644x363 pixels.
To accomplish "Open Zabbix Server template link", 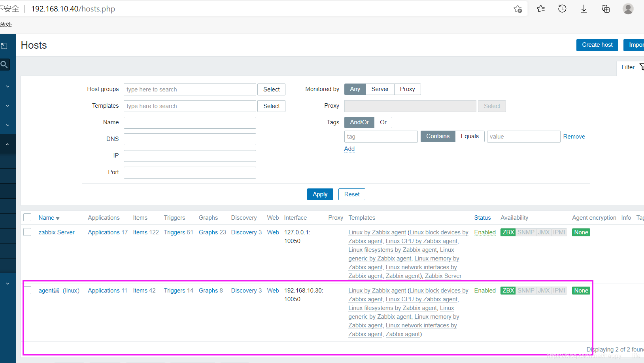I will (443, 276).
